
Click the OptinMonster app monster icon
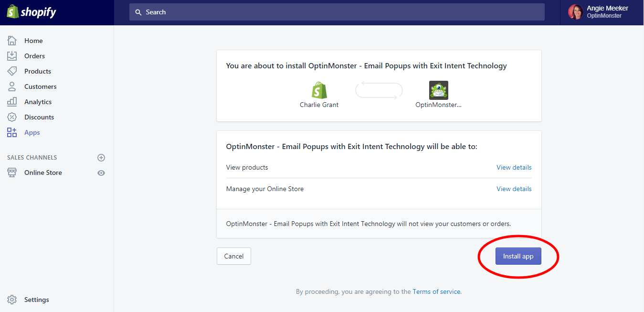[x=439, y=90]
